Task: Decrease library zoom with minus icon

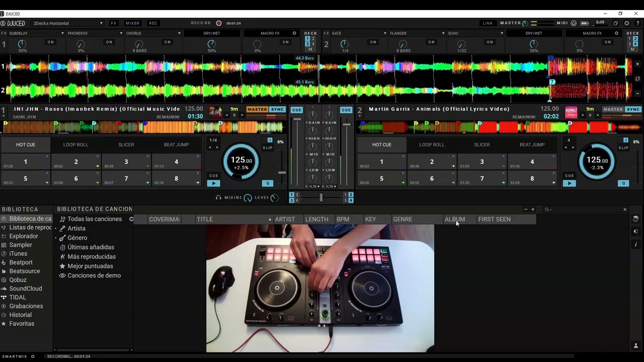Action: pos(526,210)
